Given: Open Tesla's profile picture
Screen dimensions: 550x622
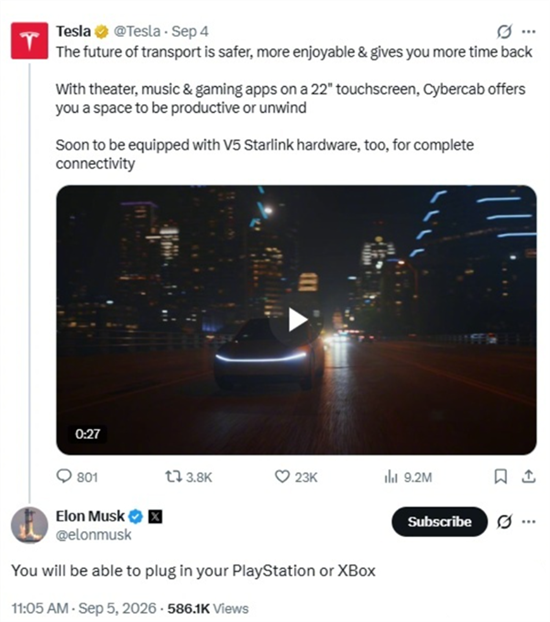Looking at the screenshot, I should click(x=29, y=41).
